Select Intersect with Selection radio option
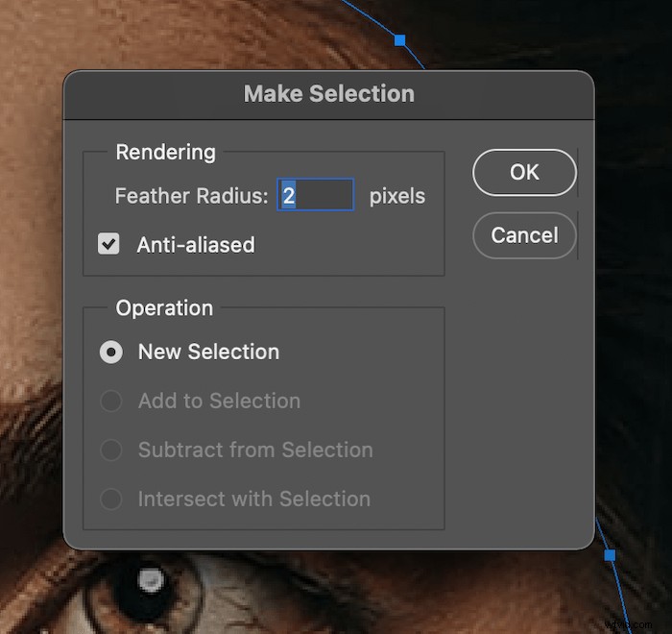 [x=111, y=499]
